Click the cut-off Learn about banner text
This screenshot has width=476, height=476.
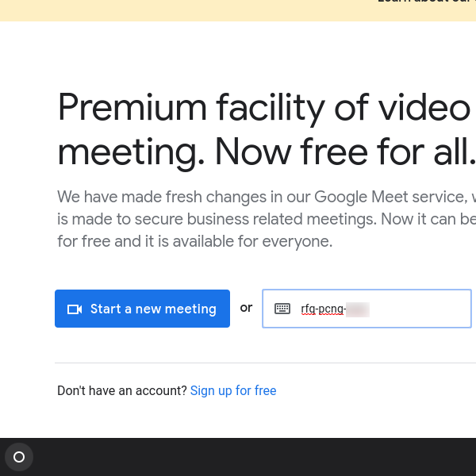[x=426, y=2]
